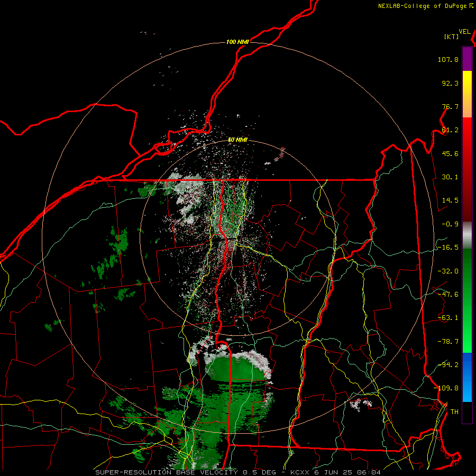This screenshot has height=476, width=476.
Task: Click the KCXX station identifier in caption
Action: tap(301, 472)
